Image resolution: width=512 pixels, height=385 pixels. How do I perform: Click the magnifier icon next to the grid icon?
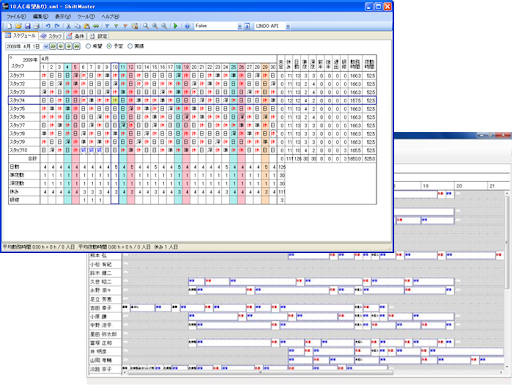point(146,26)
